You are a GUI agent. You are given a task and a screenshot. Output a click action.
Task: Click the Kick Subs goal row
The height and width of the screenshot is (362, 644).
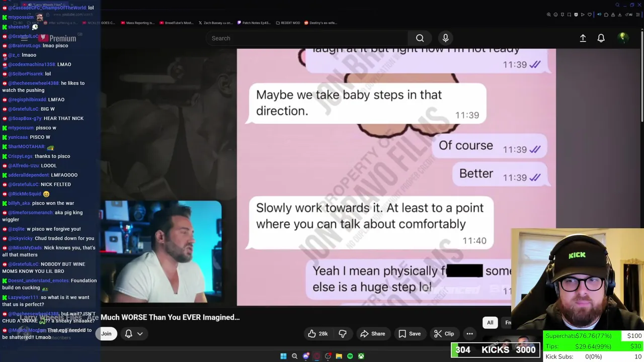594,357
